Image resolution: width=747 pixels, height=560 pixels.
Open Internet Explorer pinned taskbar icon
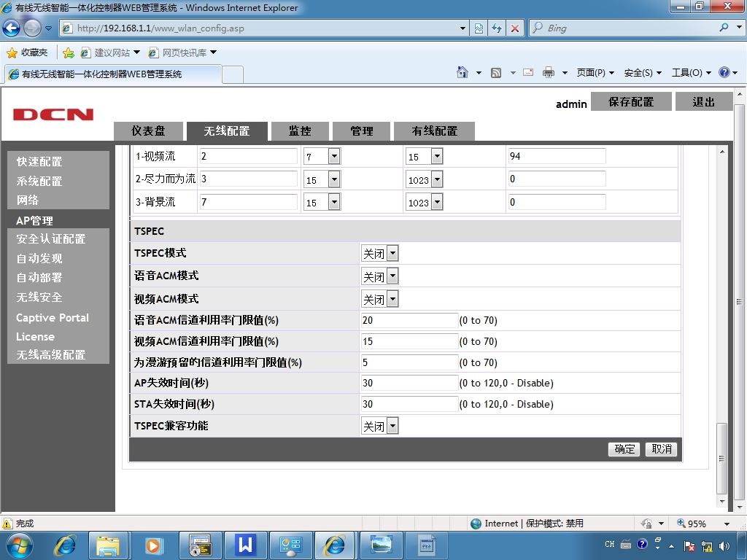[x=65, y=545]
